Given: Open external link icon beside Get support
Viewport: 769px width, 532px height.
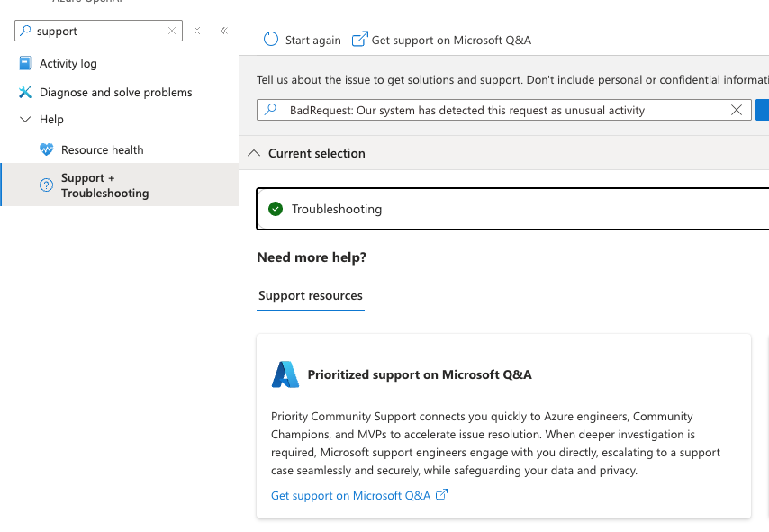Looking at the screenshot, I should coord(360,40).
